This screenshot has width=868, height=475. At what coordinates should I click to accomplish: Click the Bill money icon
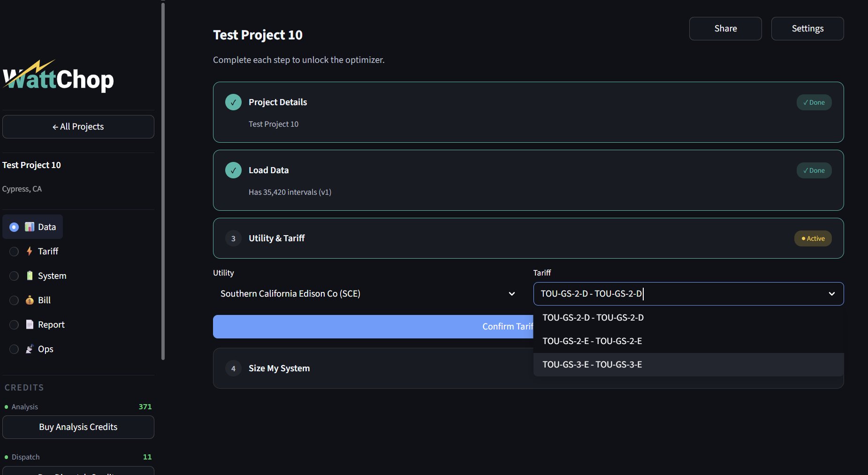pos(28,300)
